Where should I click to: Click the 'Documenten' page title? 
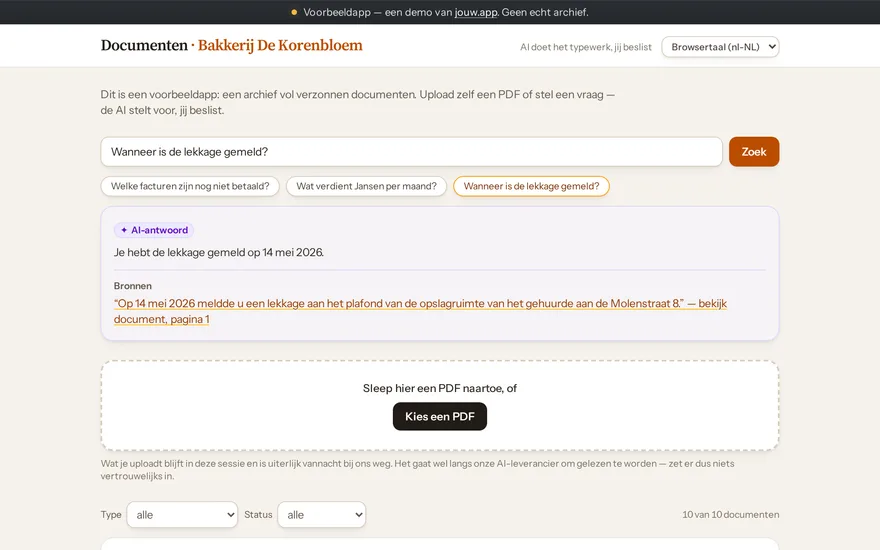coord(144,45)
